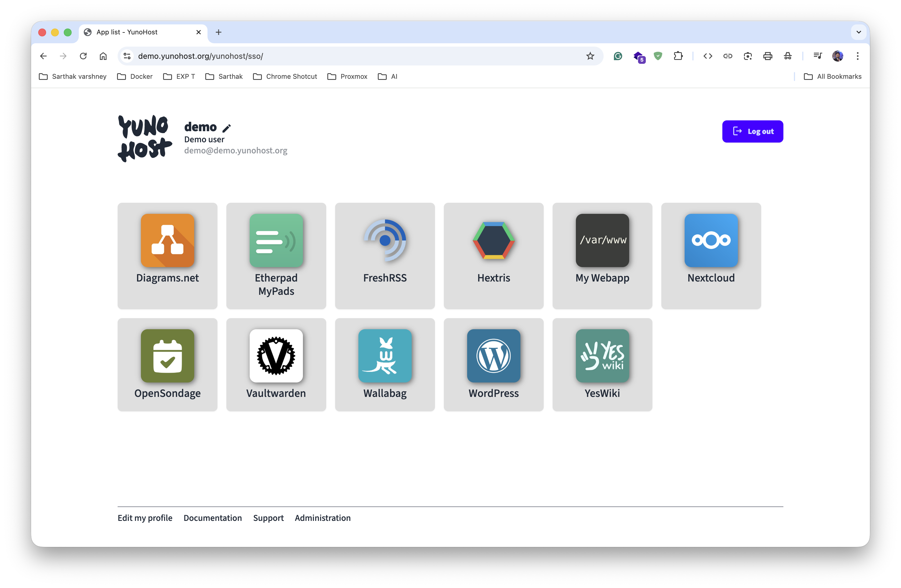Open Wallabag app tile
The width and height of the screenshot is (901, 588).
(x=385, y=364)
